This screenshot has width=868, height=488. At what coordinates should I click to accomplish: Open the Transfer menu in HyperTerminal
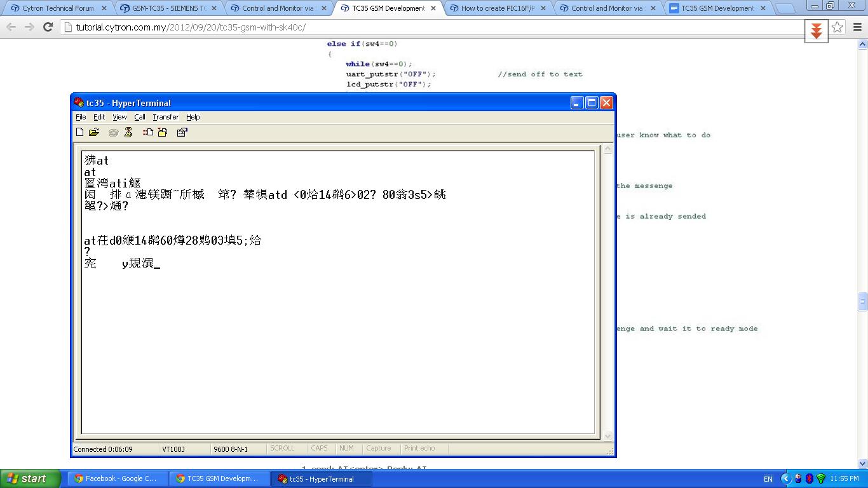click(x=165, y=117)
